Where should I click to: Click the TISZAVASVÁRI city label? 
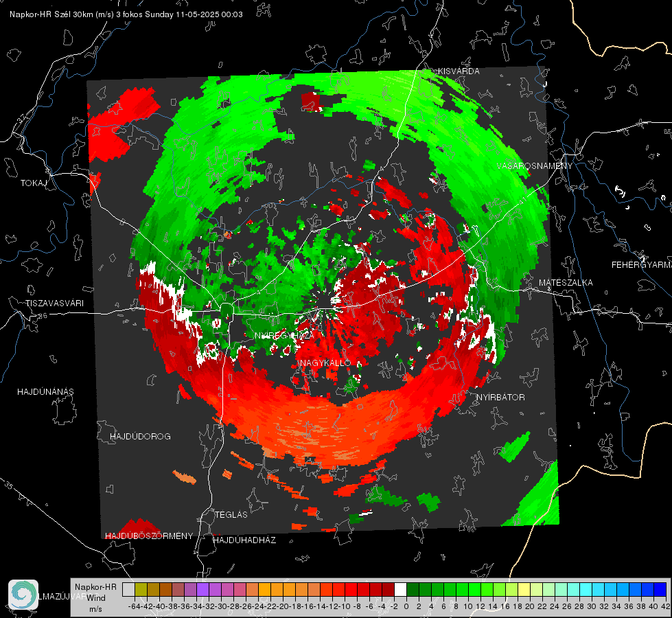[54, 304]
